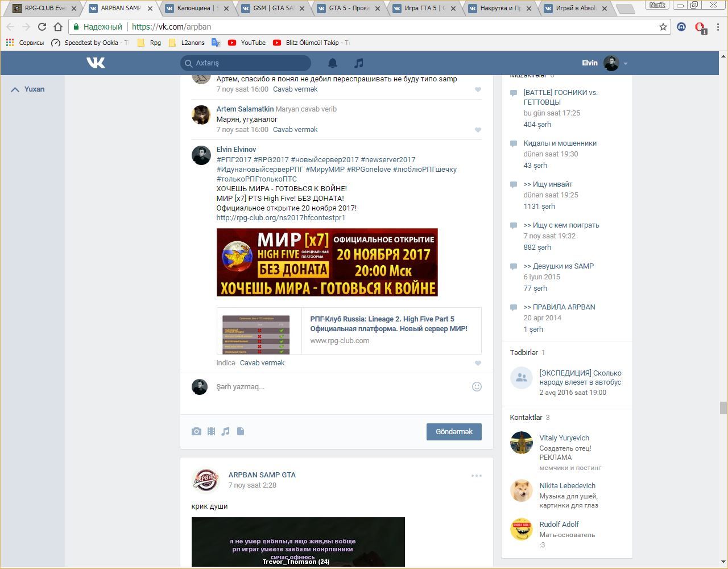Click Nikita Lebedevich's dog avatar
The width and height of the screenshot is (728, 569).
pos(522,491)
